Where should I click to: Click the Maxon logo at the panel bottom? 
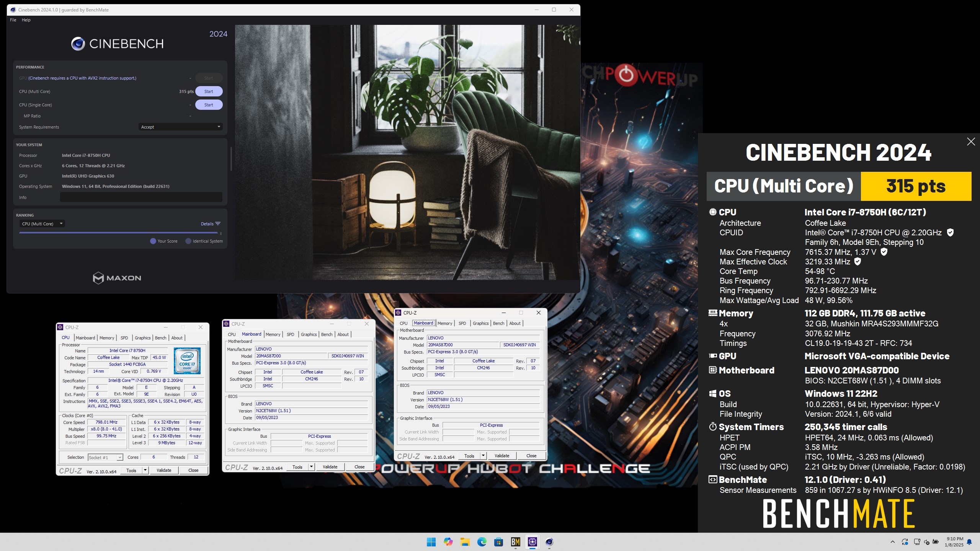117,278
